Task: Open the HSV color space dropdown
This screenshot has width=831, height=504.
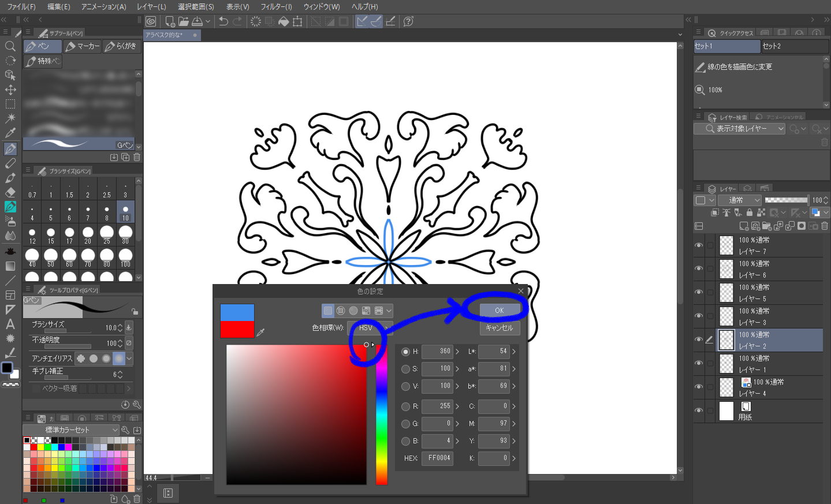Action: coord(370,328)
